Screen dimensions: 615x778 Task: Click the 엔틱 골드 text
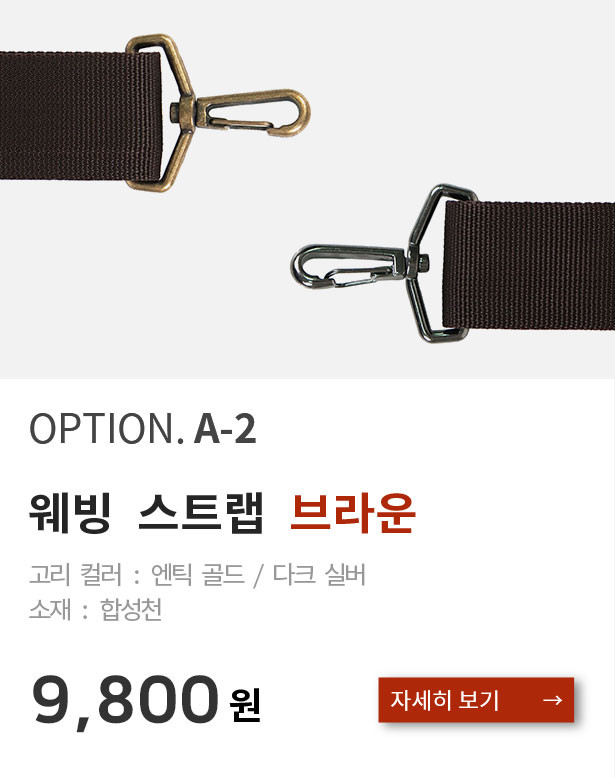coord(198,575)
